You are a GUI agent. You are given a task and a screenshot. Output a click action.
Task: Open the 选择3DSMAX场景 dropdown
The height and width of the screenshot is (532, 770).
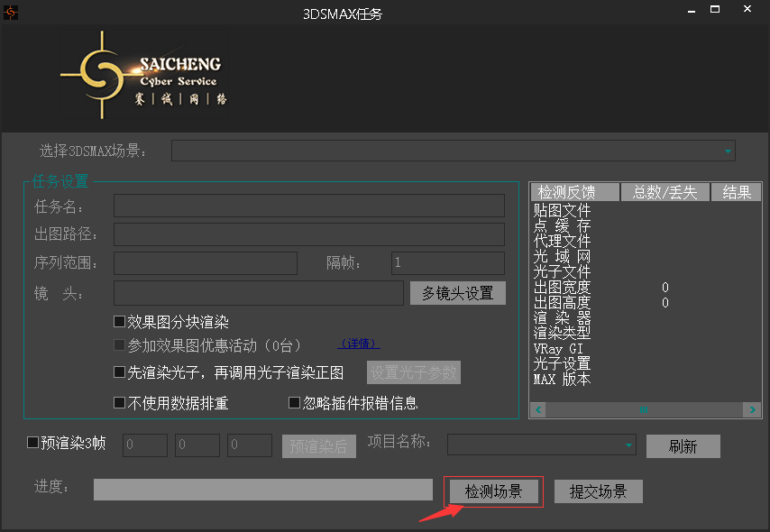(x=453, y=151)
